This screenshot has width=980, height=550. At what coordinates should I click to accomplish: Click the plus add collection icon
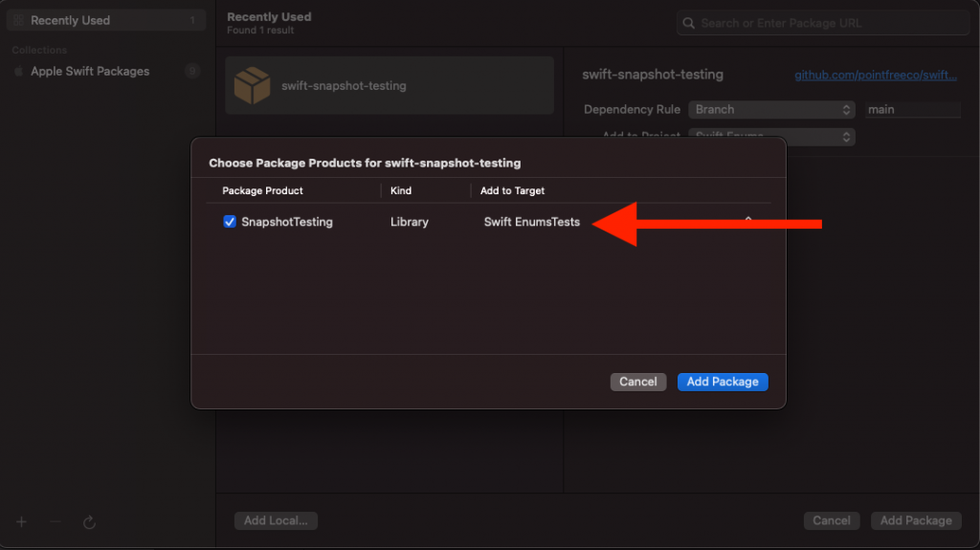(21, 522)
